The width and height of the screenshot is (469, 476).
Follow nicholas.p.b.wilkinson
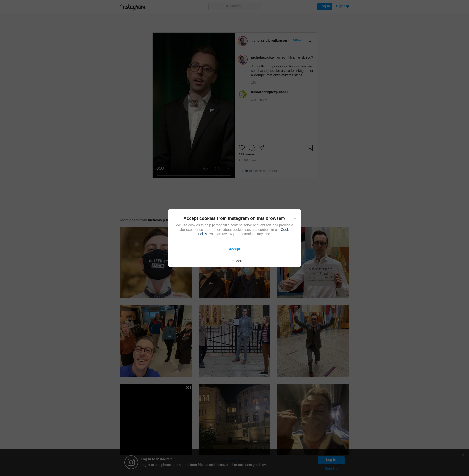click(x=296, y=40)
